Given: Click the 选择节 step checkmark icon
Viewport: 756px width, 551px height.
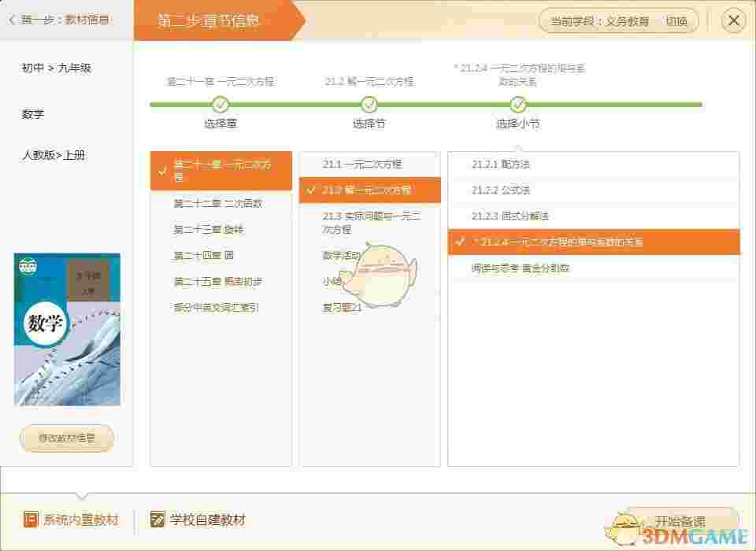Looking at the screenshot, I should click(369, 103).
